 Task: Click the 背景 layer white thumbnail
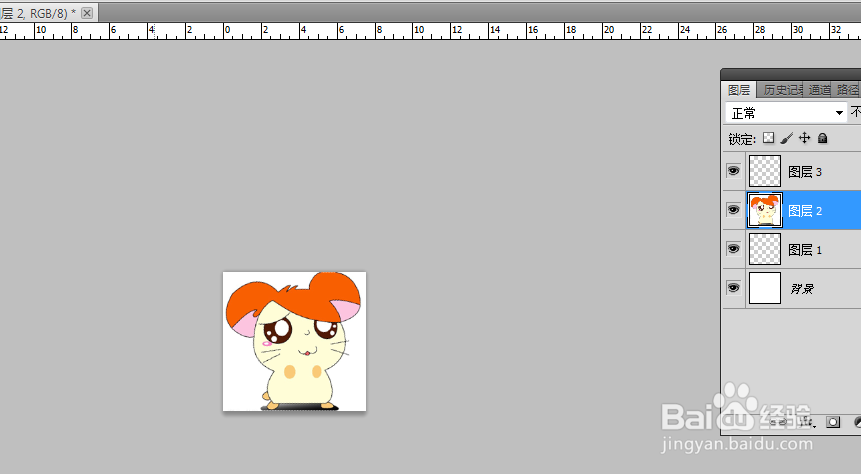click(764, 288)
